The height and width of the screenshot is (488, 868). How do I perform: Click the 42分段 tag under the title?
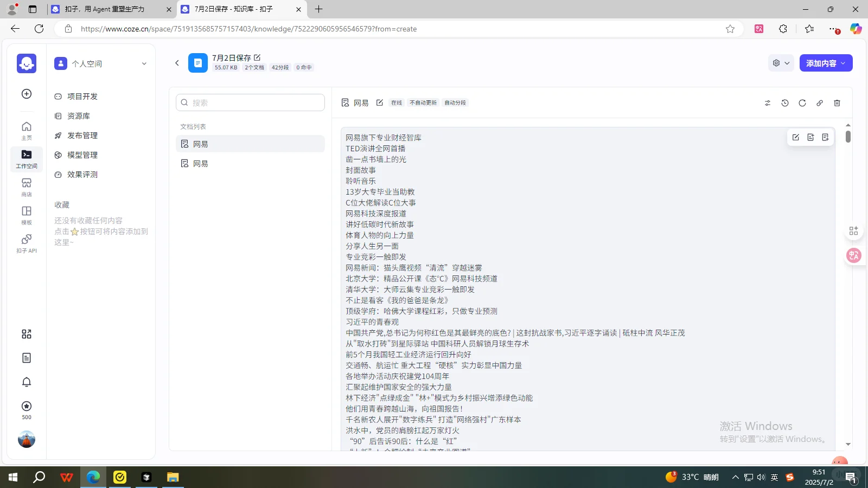280,67
